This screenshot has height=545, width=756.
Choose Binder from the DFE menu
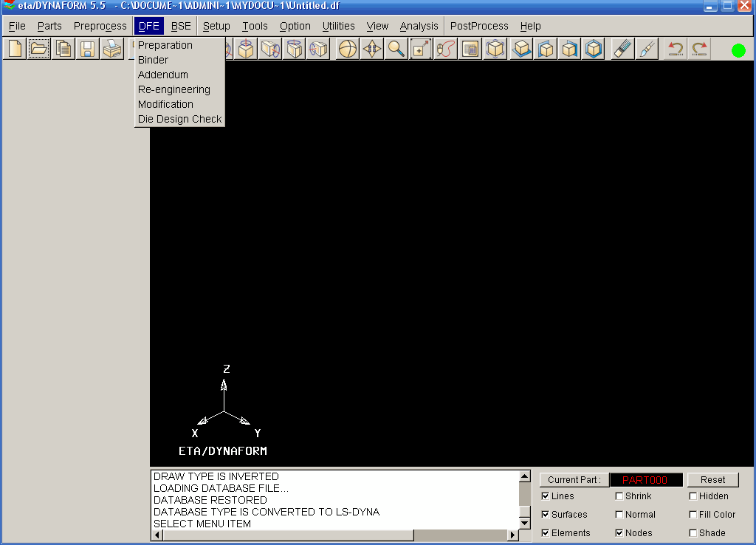pyautogui.click(x=153, y=61)
